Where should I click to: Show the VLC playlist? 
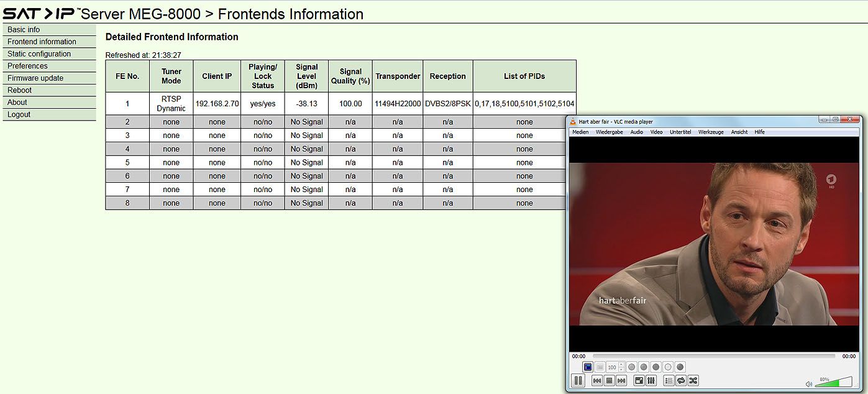[x=669, y=380]
